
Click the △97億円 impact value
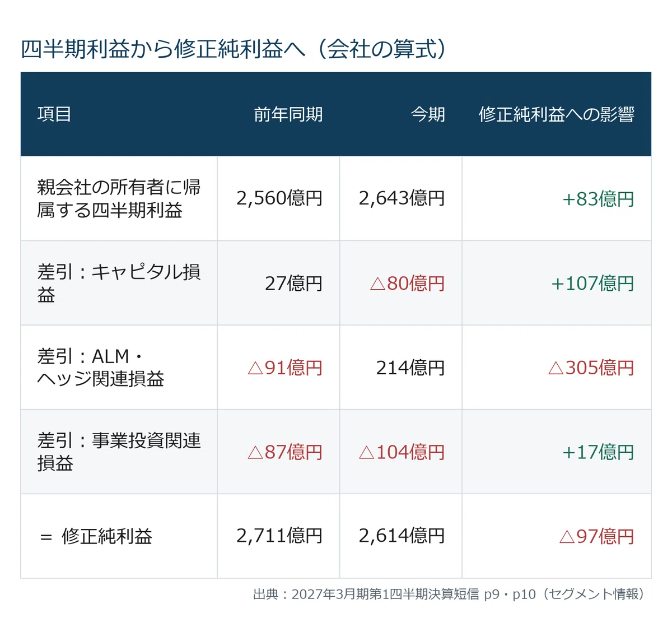click(x=596, y=537)
